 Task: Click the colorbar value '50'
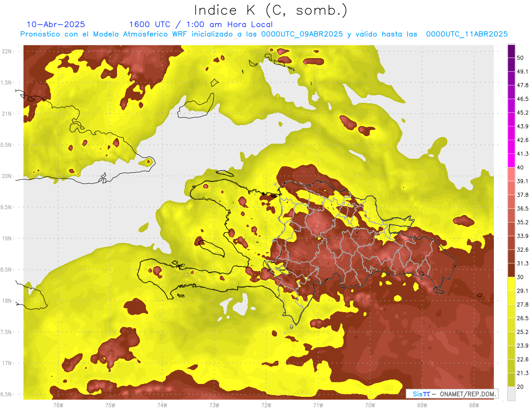(520, 58)
